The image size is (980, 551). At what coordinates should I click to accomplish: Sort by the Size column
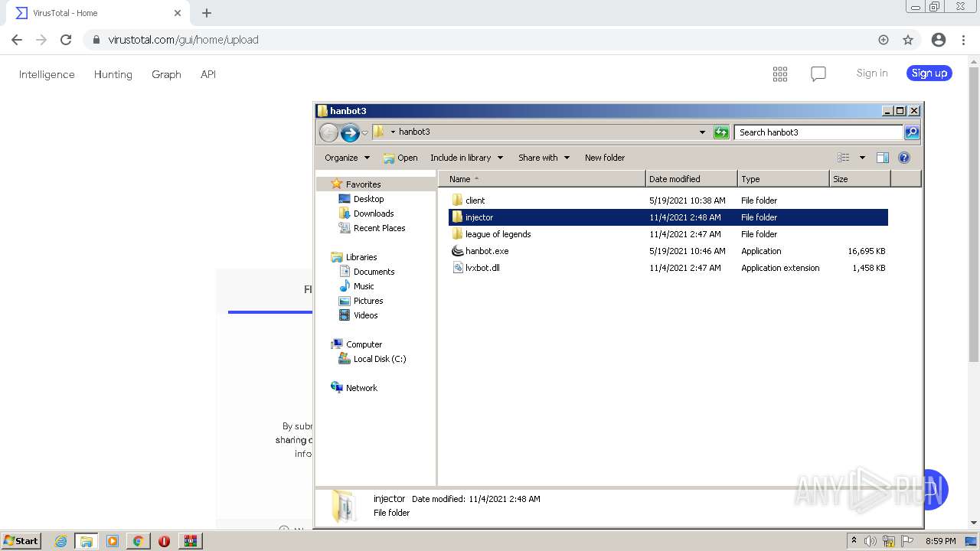click(860, 179)
